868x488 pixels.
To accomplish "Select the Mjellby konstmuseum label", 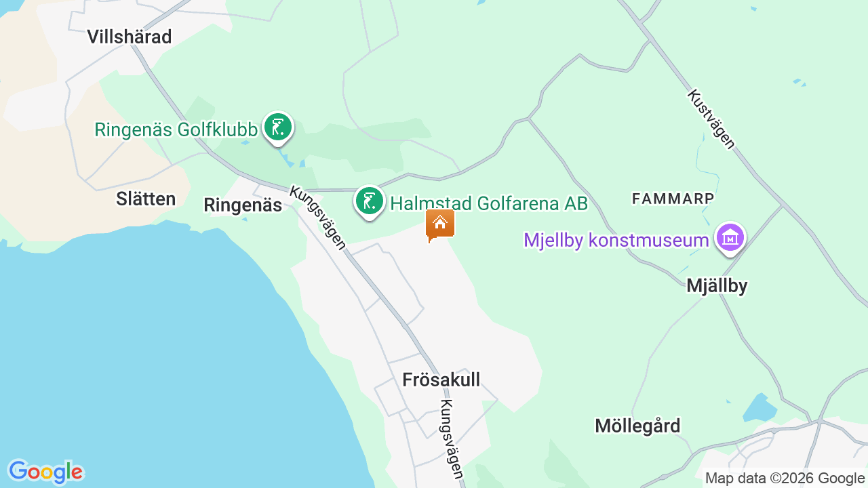I will pos(616,240).
